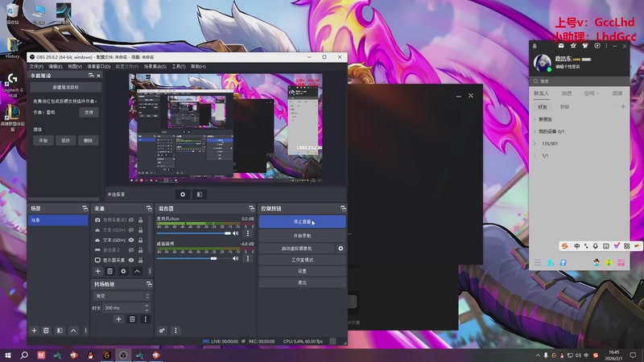Open 麦克风/Aux three-dot options menu
644x362 pixels.
coord(248,233)
